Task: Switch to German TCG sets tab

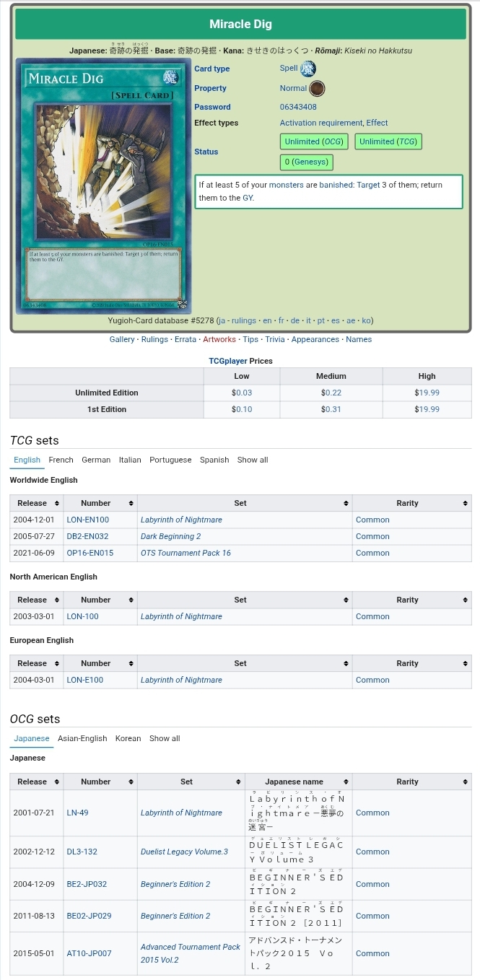Action: click(x=96, y=460)
